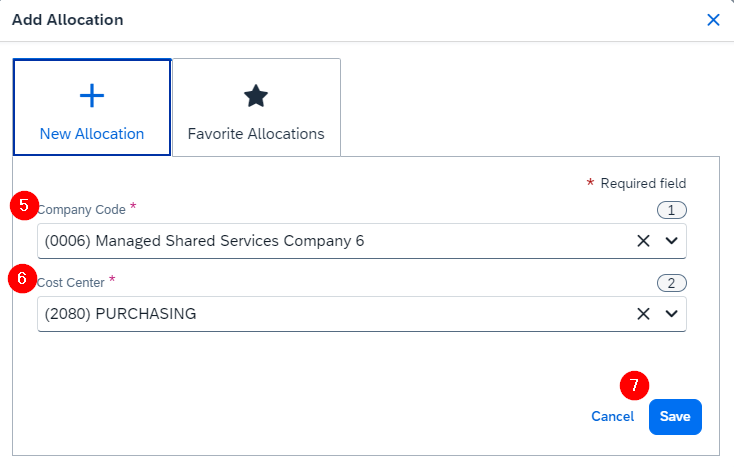Click the number 1 badge above Company Code

671,210
